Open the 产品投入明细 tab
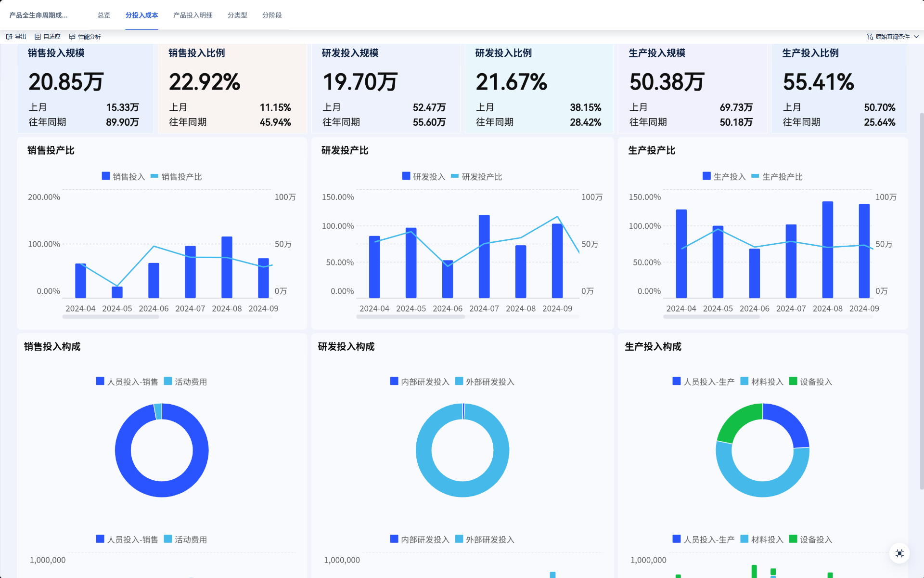 click(x=192, y=15)
